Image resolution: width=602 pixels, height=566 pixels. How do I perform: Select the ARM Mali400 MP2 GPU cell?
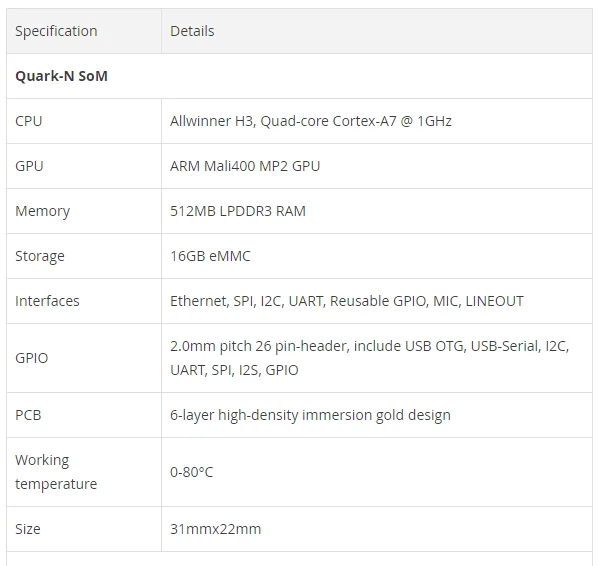(245, 166)
